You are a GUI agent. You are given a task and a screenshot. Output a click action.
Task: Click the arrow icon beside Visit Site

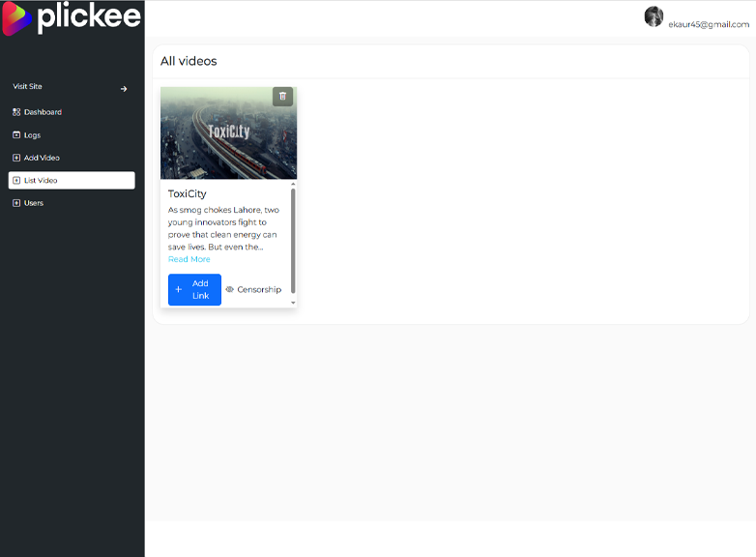[x=124, y=89]
